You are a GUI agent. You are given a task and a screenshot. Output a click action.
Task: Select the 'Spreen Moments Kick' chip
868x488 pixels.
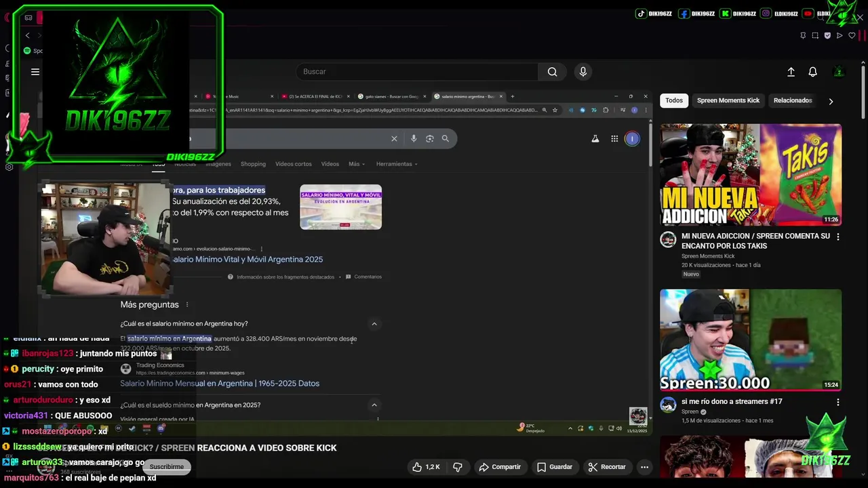click(x=728, y=100)
